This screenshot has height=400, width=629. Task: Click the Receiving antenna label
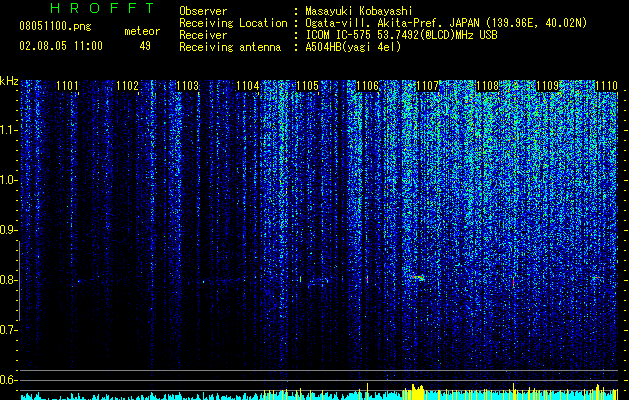click(x=230, y=47)
